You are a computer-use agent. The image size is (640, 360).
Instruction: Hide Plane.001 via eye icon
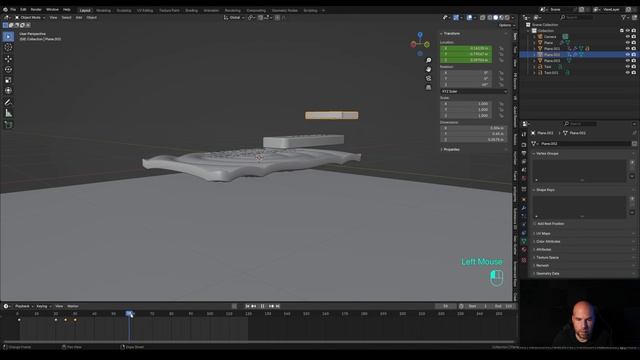[628, 49]
